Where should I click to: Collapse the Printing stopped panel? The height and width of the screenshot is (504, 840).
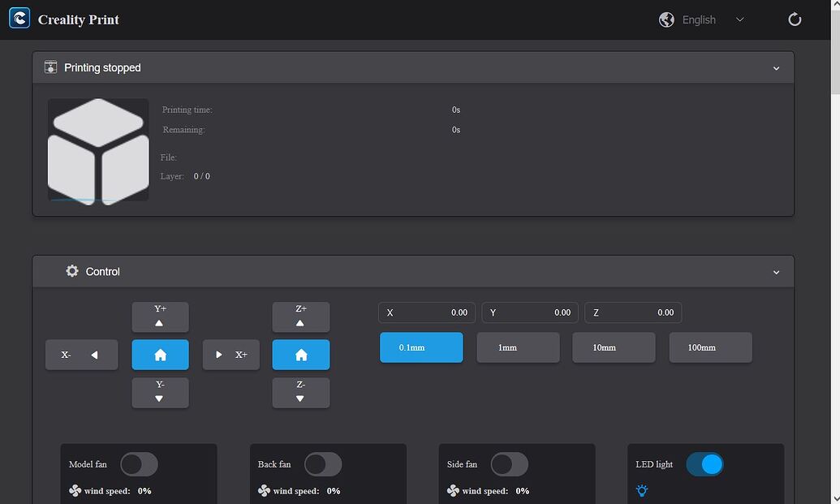click(776, 68)
